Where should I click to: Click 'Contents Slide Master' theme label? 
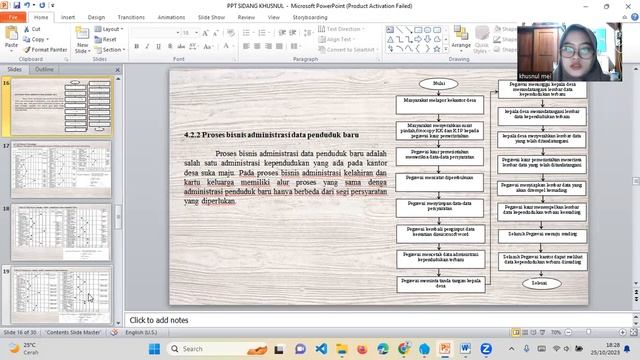[73, 333]
